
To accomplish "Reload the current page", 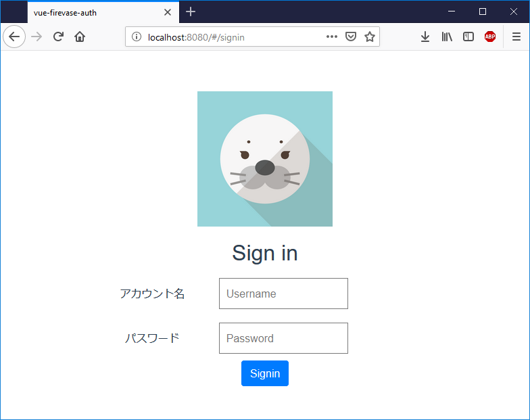I will pos(58,37).
